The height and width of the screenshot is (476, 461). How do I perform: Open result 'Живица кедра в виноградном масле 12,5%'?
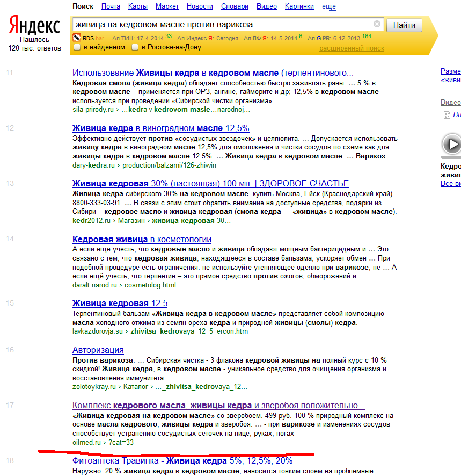pyautogui.click(x=161, y=128)
